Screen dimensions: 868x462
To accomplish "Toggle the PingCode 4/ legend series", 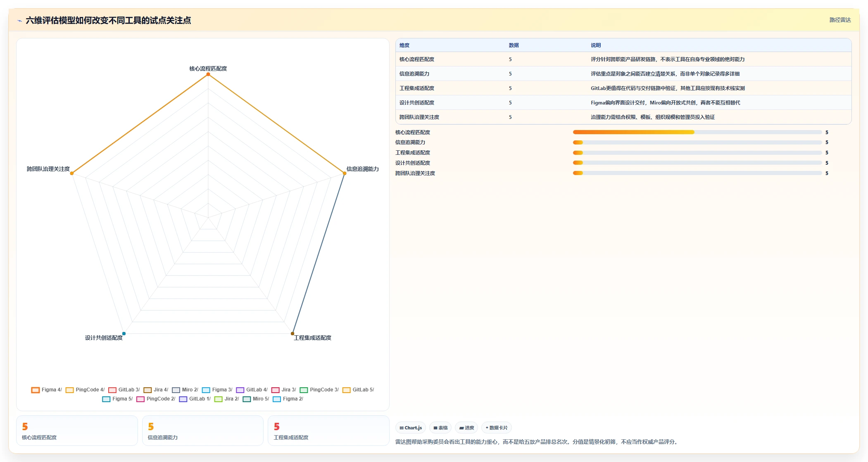I will (85, 390).
